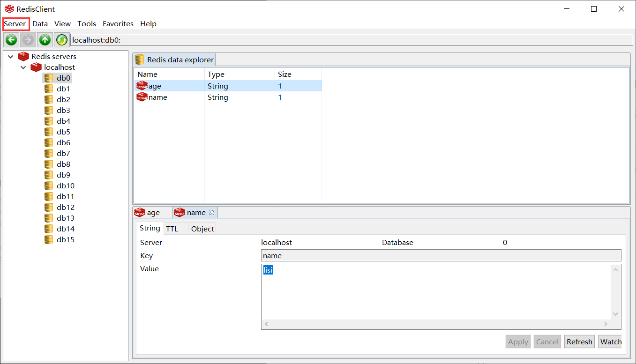Open the Help menu
This screenshot has width=636, height=364.
pyautogui.click(x=148, y=23)
